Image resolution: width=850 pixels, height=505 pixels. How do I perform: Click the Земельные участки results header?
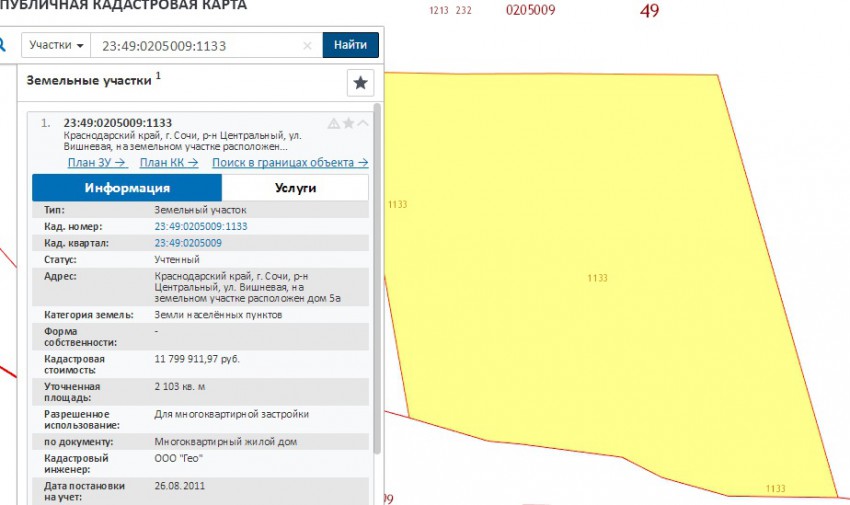tap(89, 79)
